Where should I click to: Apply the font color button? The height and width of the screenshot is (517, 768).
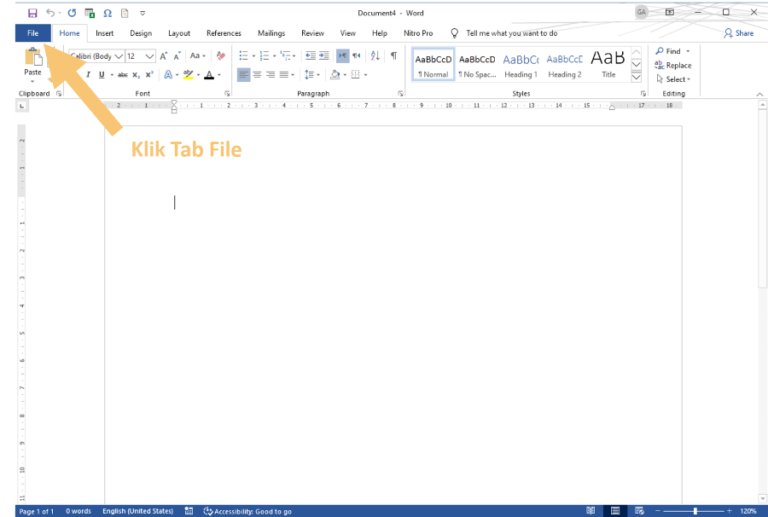pos(209,74)
